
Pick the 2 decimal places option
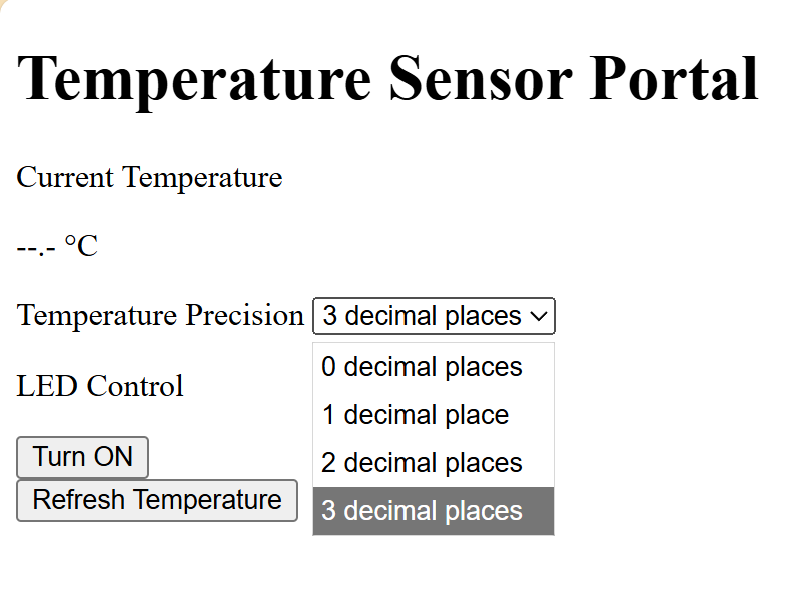422,463
